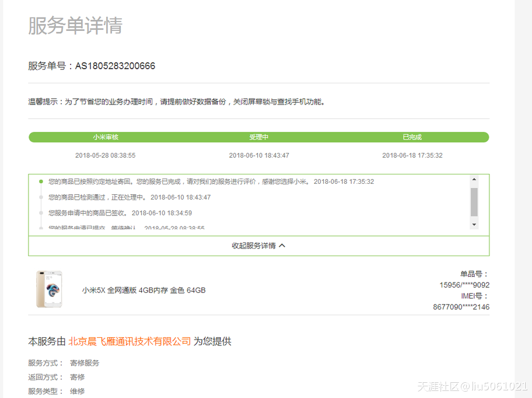Click the service log scrollbar thumb
Viewport: 532px width, 398px height.
[x=474, y=202]
